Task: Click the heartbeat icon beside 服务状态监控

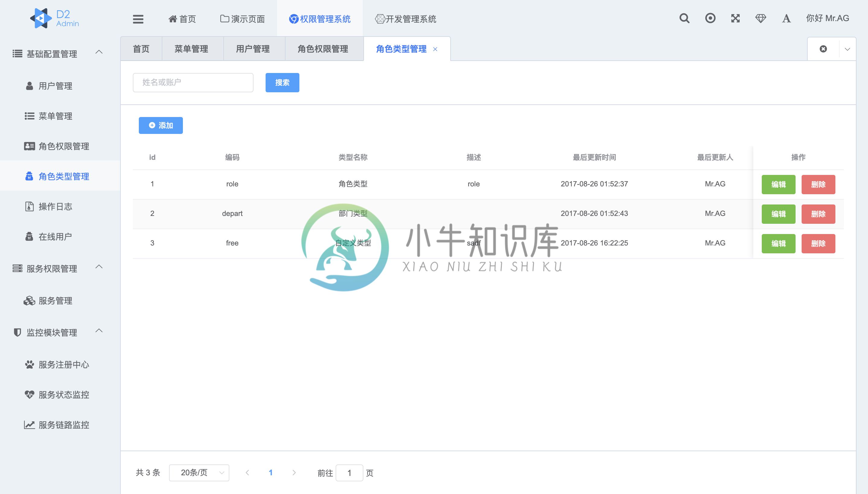Action: point(30,394)
